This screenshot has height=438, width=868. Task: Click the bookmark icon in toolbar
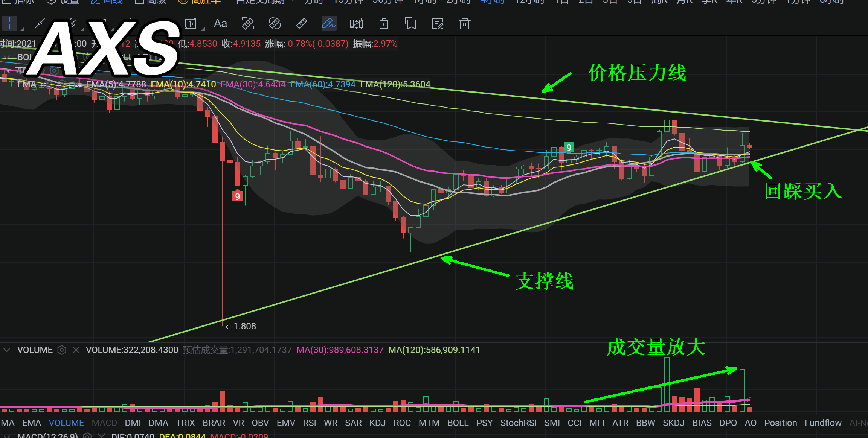[x=410, y=24]
